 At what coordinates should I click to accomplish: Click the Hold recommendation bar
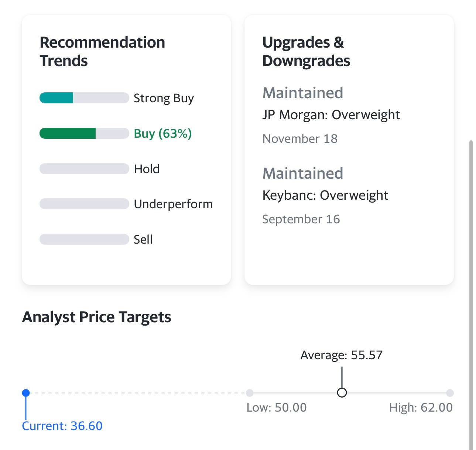coord(84,169)
